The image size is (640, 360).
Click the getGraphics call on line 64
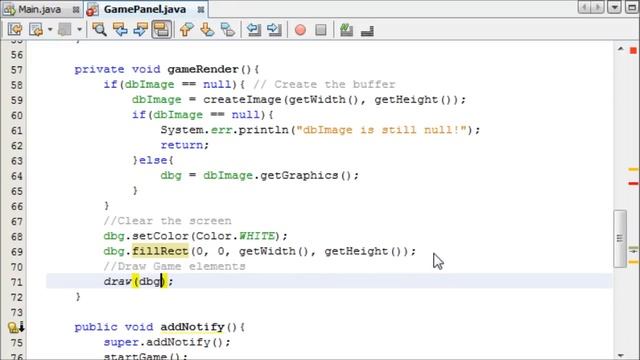coord(299,176)
